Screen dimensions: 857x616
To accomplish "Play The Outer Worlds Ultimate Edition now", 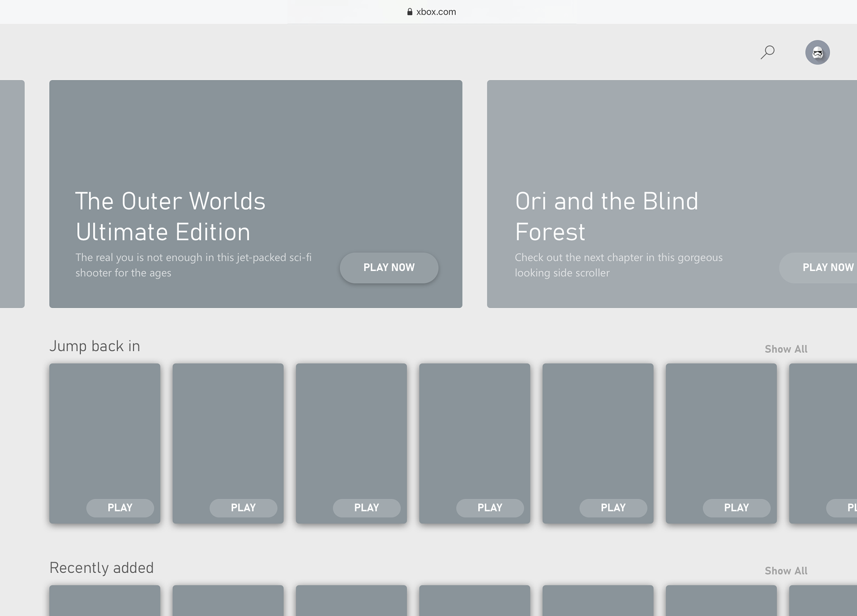I will coord(389,268).
